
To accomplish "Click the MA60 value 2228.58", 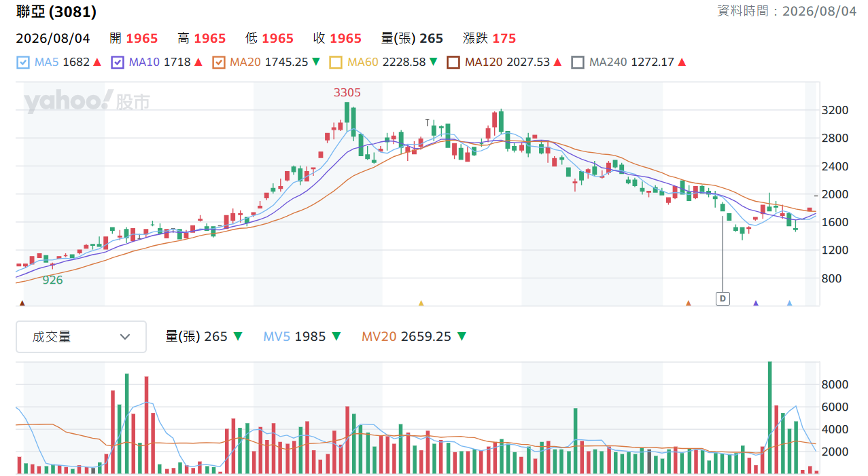I will pos(404,62).
